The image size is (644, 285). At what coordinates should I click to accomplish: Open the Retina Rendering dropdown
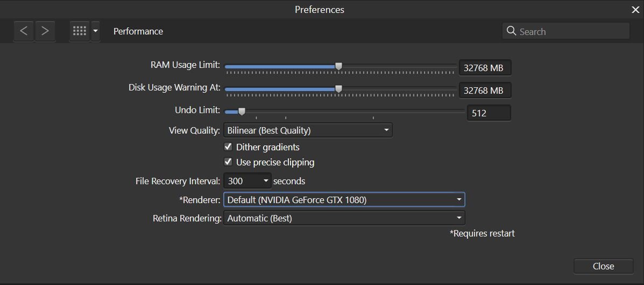pyautogui.click(x=344, y=218)
